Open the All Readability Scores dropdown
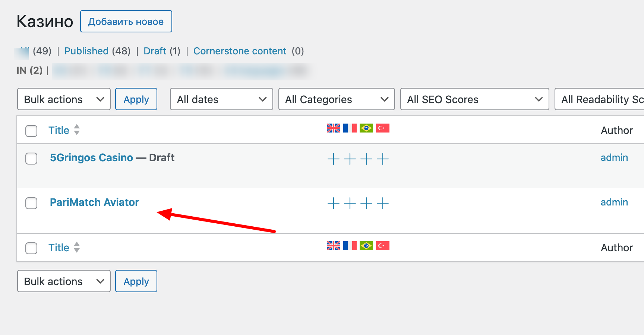The width and height of the screenshot is (644, 335). click(x=599, y=99)
